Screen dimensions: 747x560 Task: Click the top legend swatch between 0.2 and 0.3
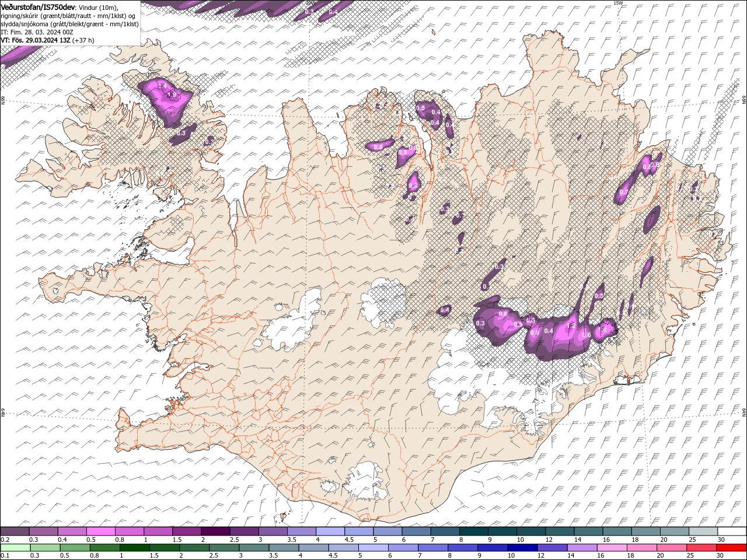coord(15,531)
